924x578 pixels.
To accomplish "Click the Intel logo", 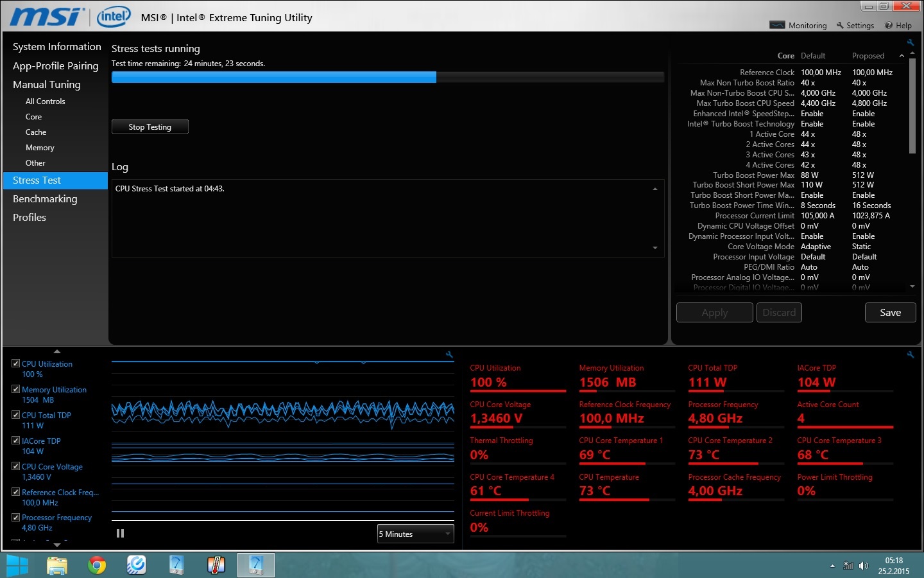I will click(114, 16).
